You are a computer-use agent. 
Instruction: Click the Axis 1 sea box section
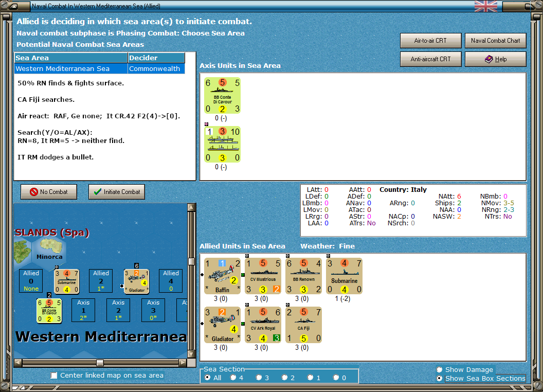click(x=83, y=310)
